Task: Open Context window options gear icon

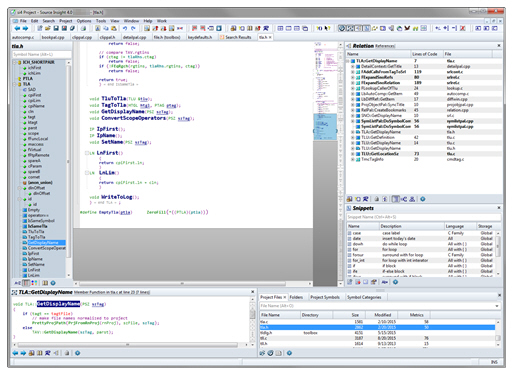Action: point(77,353)
